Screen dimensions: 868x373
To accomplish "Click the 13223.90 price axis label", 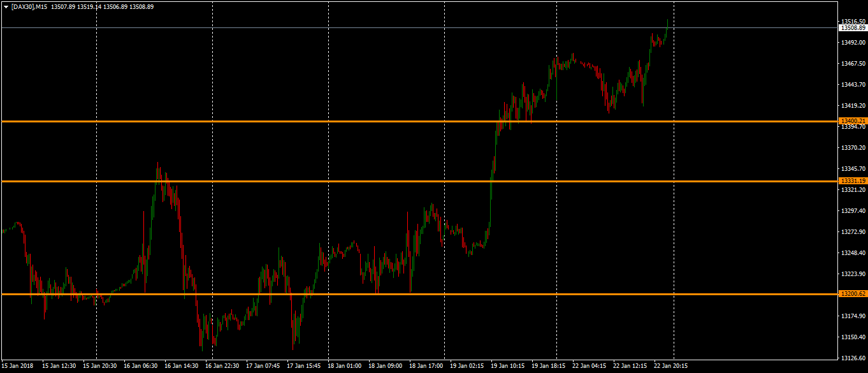I will (x=853, y=274).
